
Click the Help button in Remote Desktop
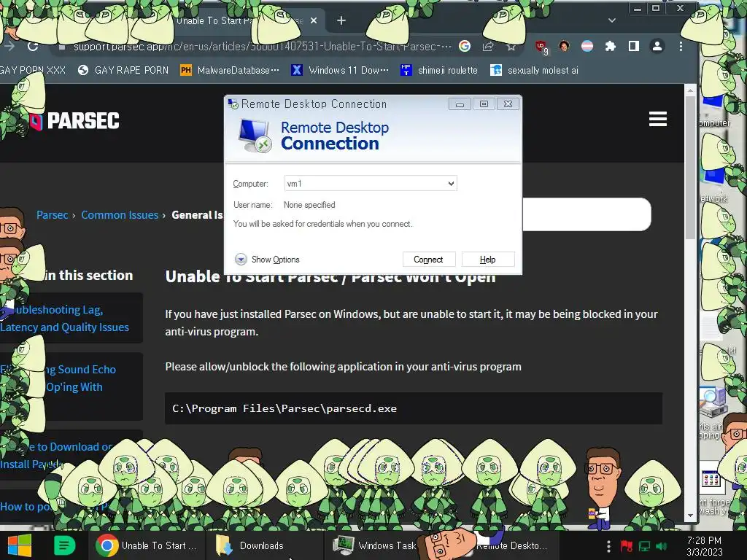point(488,260)
